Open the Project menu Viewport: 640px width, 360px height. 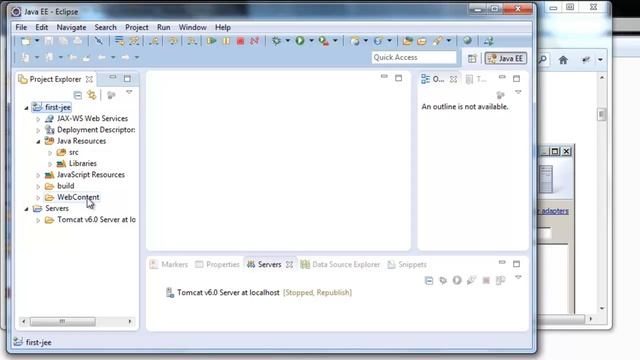coord(137,27)
